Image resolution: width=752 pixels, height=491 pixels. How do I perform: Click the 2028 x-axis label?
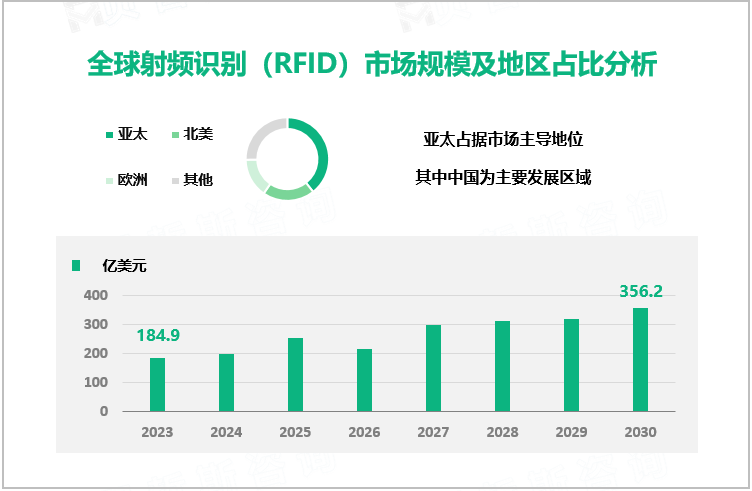503,433
